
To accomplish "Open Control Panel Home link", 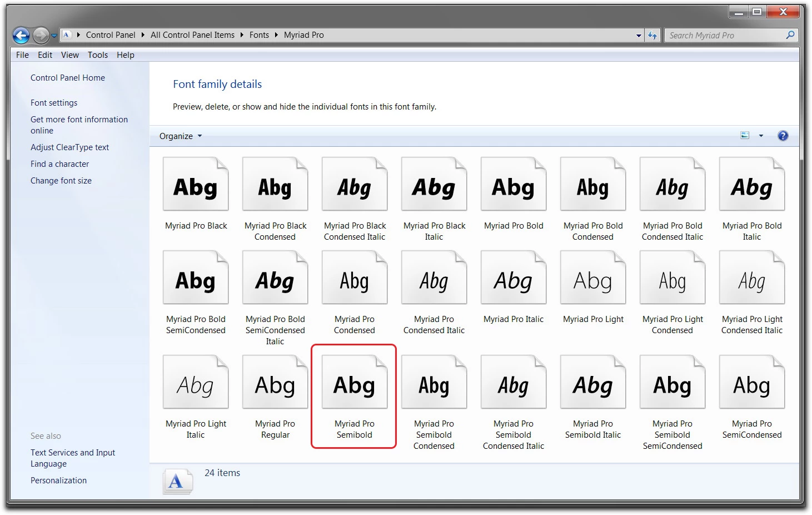I will (x=68, y=78).
